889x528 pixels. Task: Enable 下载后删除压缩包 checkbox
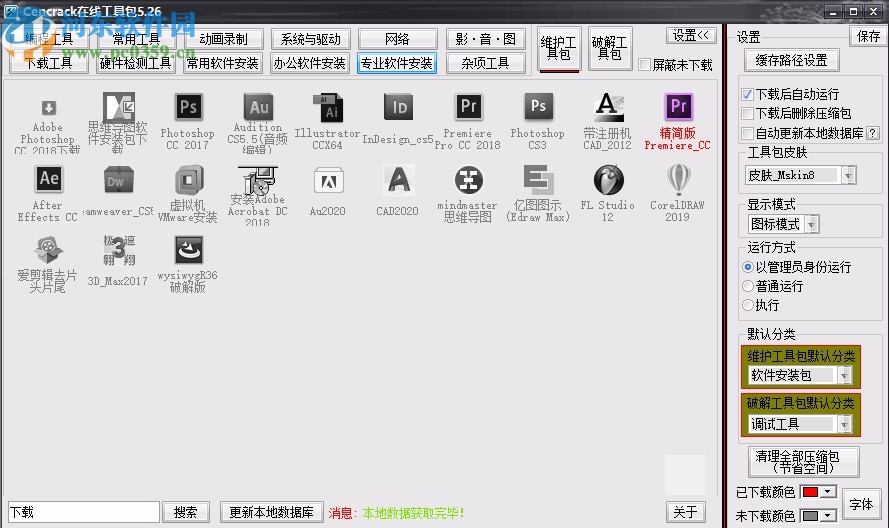pos(748,113)
